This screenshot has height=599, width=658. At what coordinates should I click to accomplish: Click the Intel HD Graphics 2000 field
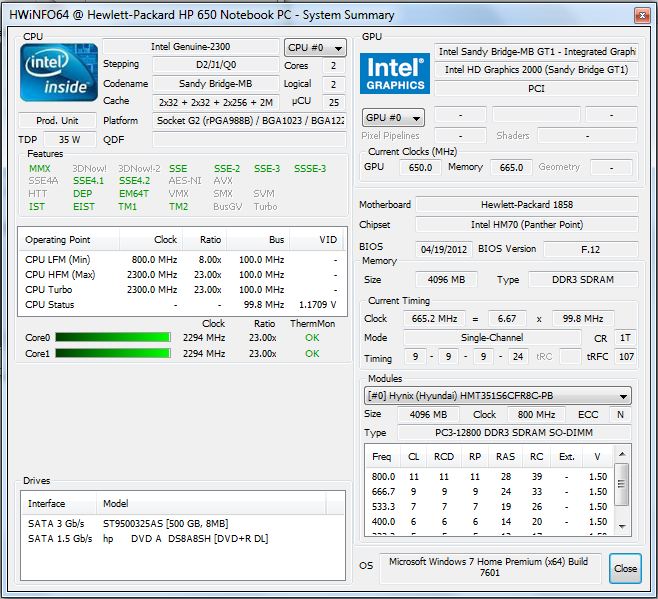tap(536, 70)
